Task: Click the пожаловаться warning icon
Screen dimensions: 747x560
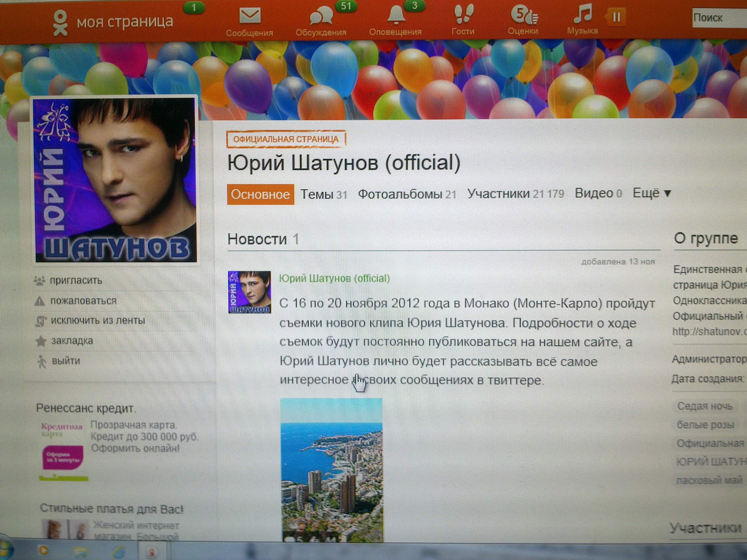Action: (x=39, y=301)
